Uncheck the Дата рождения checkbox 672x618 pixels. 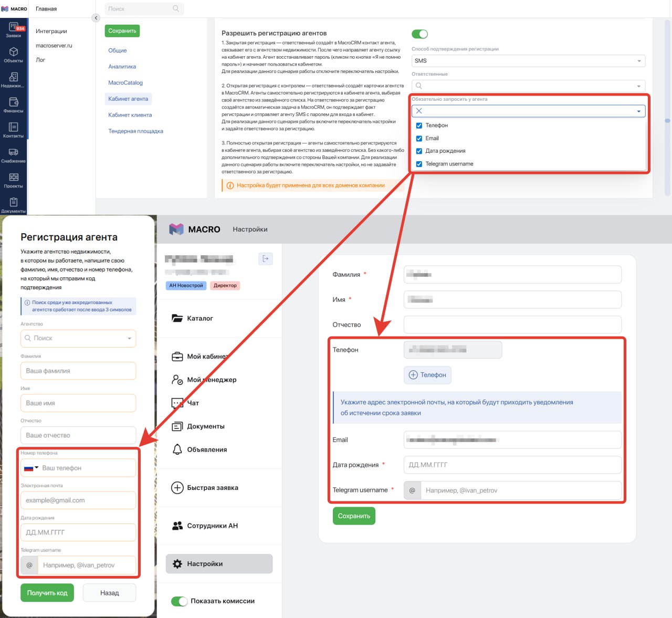[x=419, y=151]
